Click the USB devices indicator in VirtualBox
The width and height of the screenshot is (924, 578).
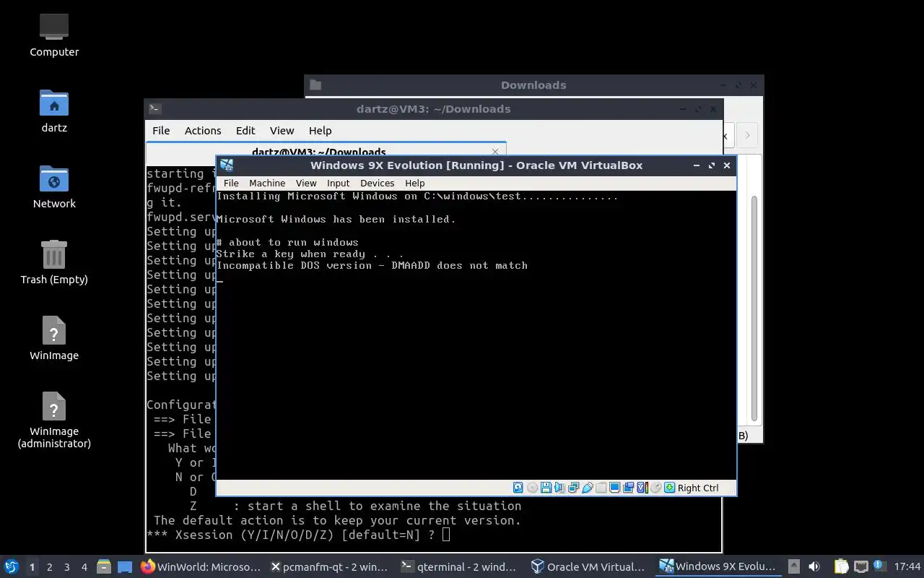coord(588,488)
